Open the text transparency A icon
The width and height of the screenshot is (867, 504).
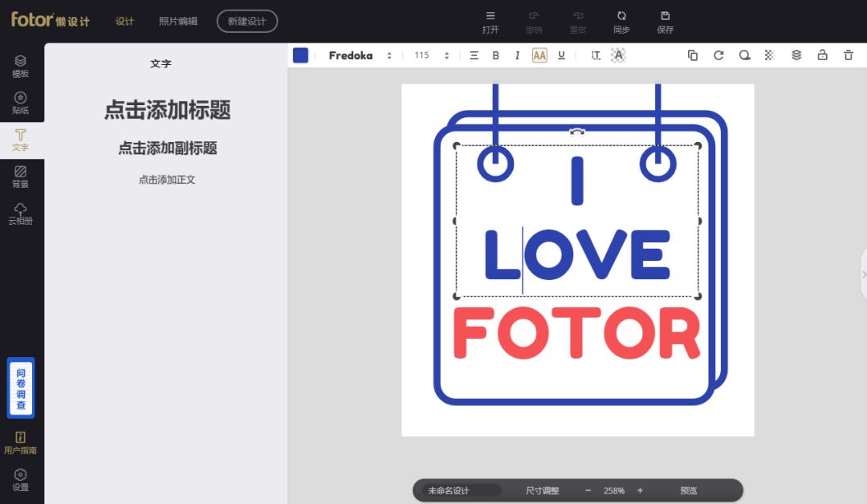click(618, 55)
